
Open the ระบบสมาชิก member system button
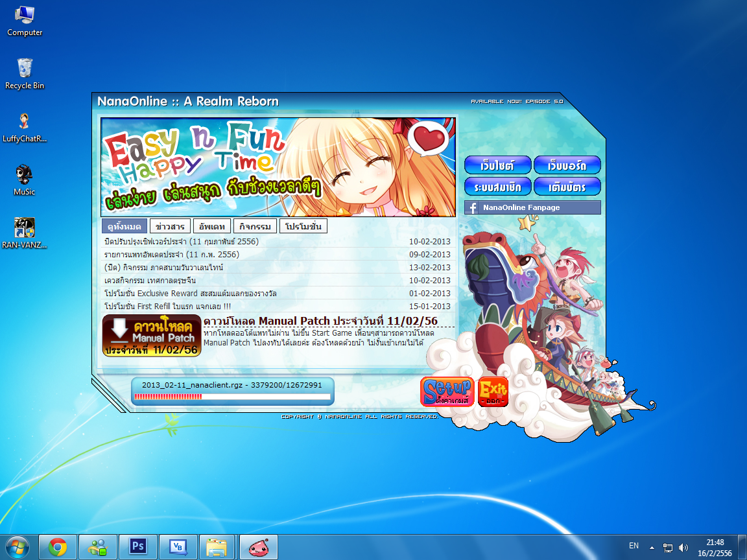click(x=498, y=187)
